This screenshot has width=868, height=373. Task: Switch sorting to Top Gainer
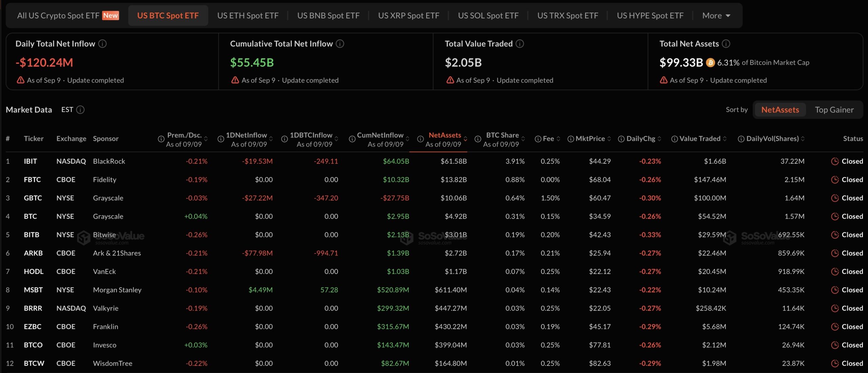point(834,110)
